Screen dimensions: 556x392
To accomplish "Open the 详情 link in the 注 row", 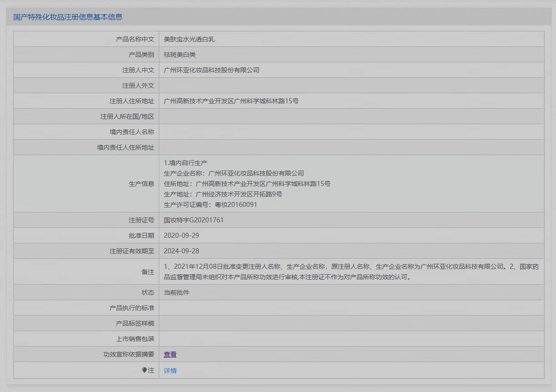I will [170, 371].
